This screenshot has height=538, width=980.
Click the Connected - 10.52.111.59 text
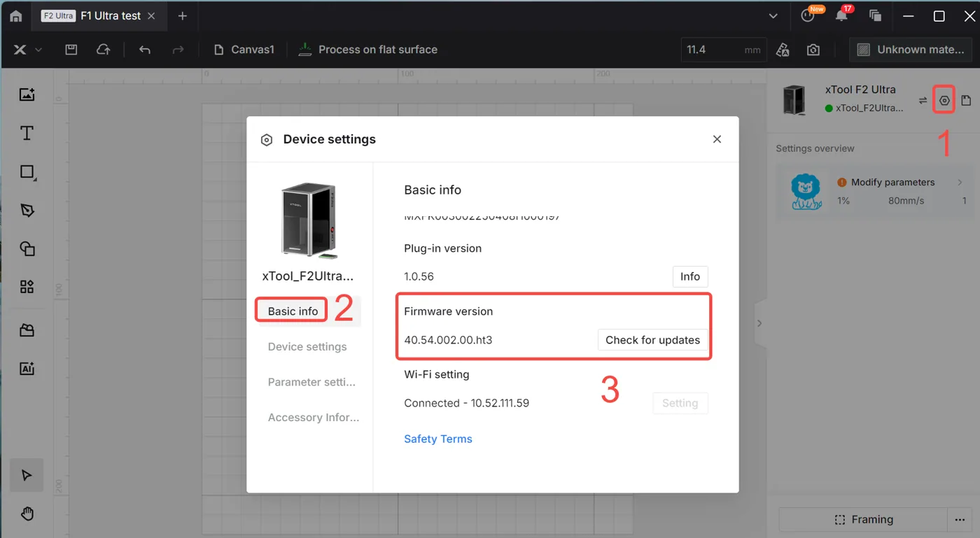tap(467, 403)
